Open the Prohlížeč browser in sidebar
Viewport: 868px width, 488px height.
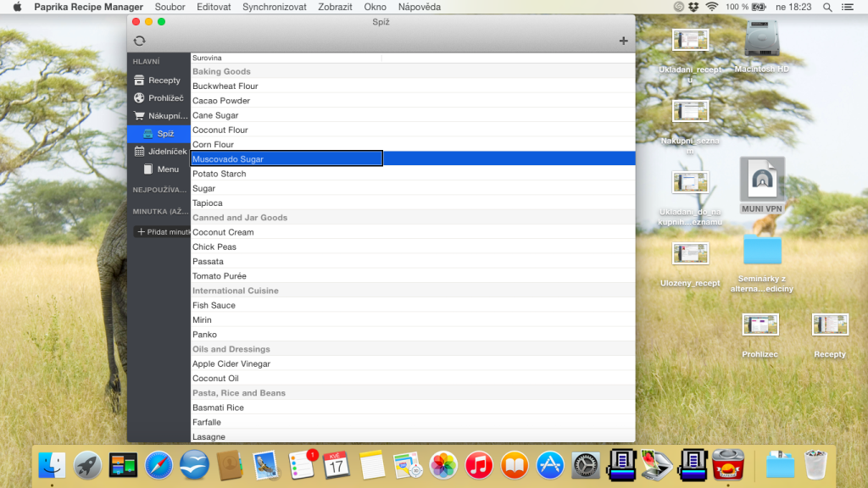(159, 98)
